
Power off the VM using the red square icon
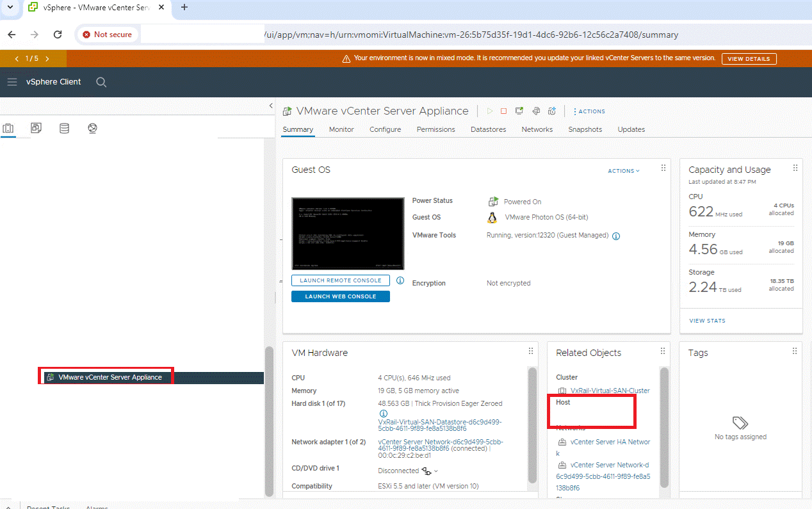click(504, 111)
